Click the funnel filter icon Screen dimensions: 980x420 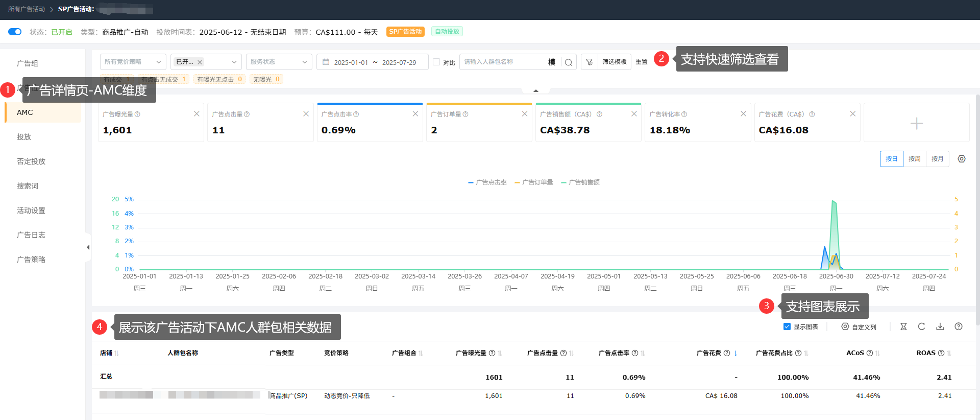590,62
